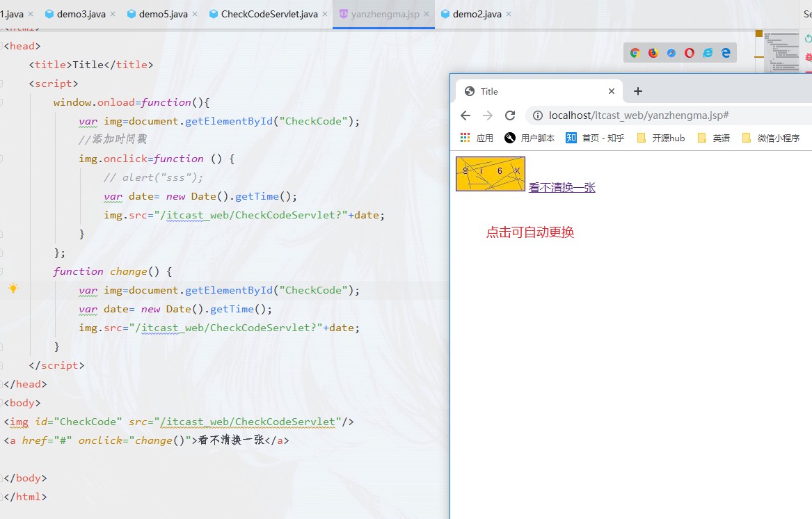Reload the localhost page in Chrome
The image size is (812, 519).
(x=510, y=115)
